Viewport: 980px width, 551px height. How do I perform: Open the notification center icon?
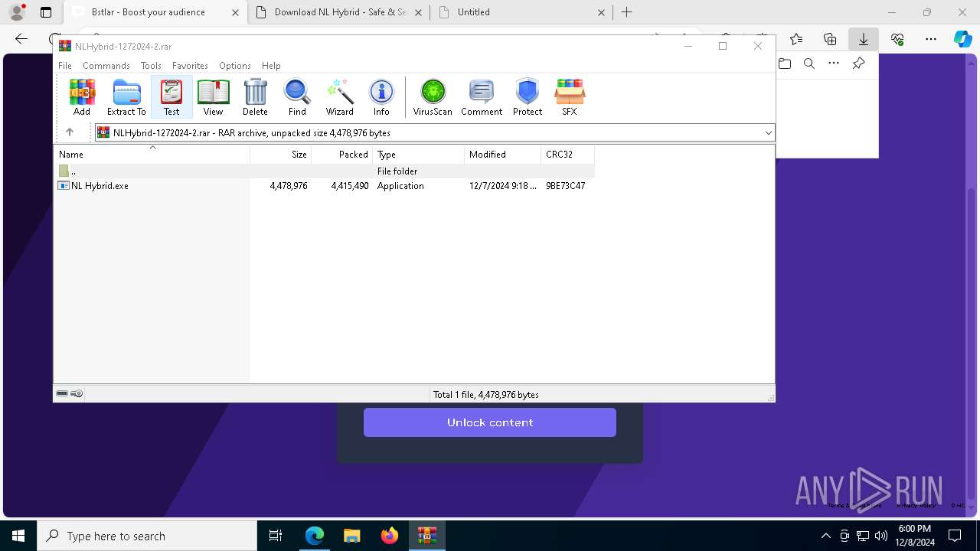[x=955, y=536]
